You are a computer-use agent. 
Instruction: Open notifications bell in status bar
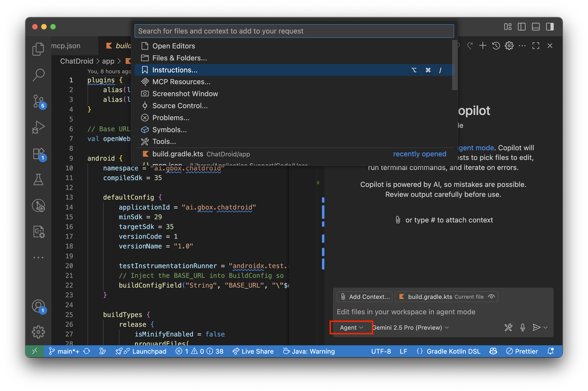(x=550, y=351)
